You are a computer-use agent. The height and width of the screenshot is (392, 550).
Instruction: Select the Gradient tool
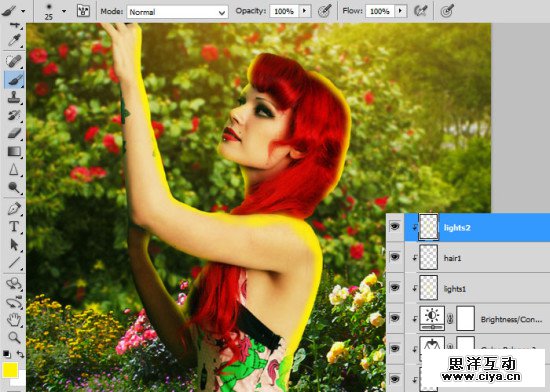(14, 151)
